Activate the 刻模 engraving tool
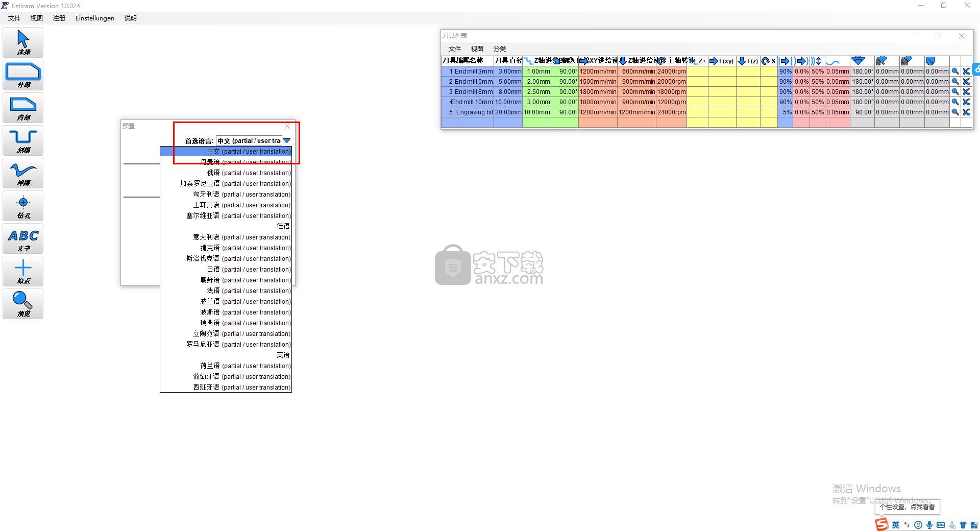 tap(23, 140)
